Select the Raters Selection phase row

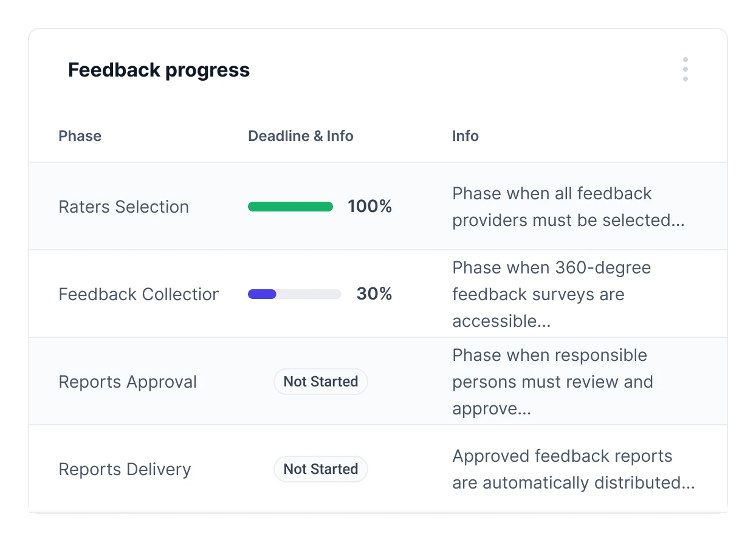click(x=123, y=207)
